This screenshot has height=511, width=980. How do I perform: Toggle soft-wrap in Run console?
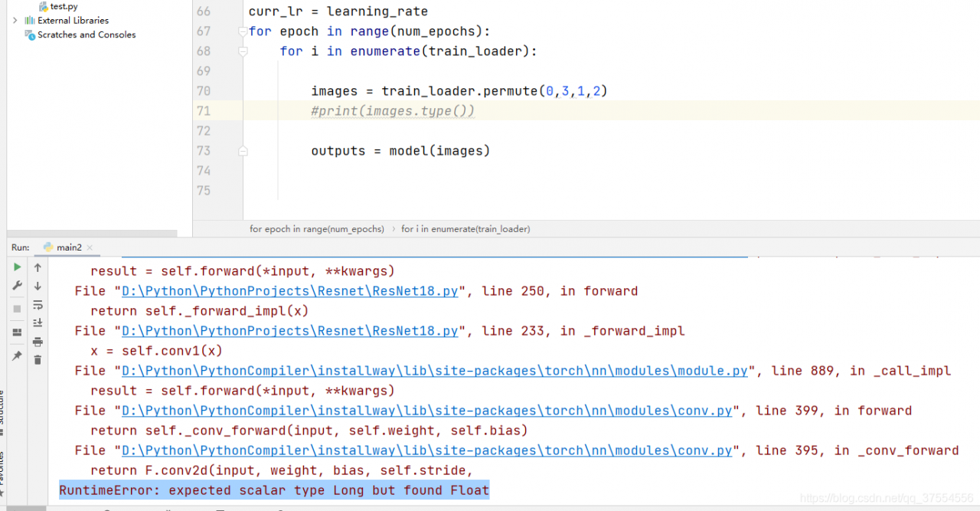pos(38,305)
